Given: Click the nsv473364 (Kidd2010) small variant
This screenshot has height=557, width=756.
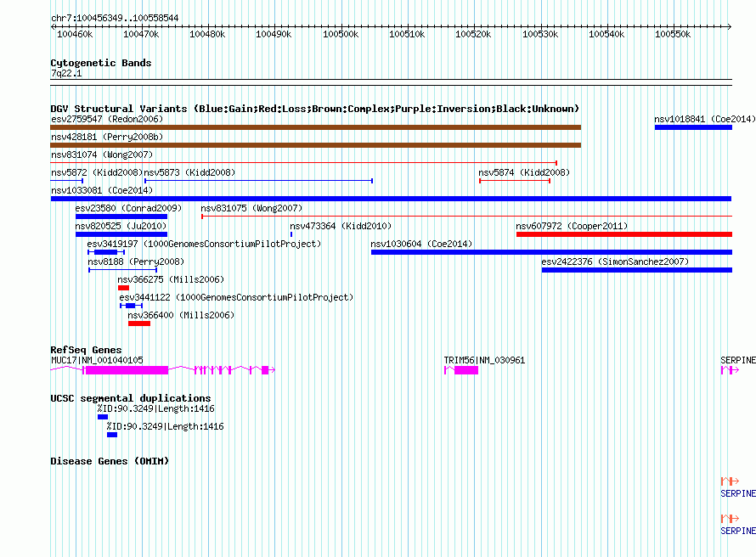Looking at the screenshot, I should pyautogui.click(x=291, y=234).
